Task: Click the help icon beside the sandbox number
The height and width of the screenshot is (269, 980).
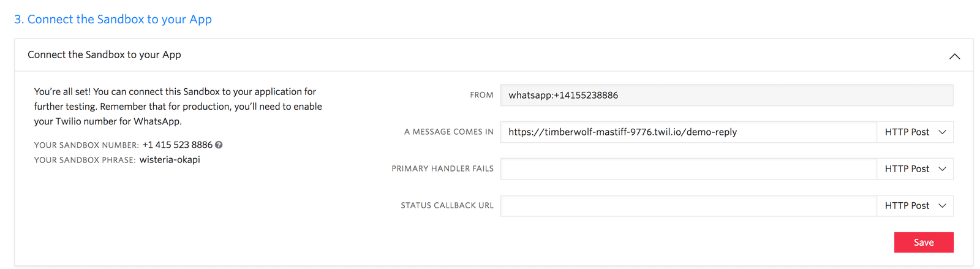Action: click(x=219, y=145)
